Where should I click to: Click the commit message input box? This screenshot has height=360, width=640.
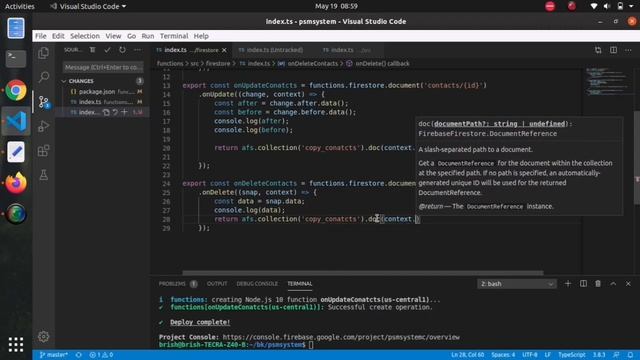(x=103, y=67)
